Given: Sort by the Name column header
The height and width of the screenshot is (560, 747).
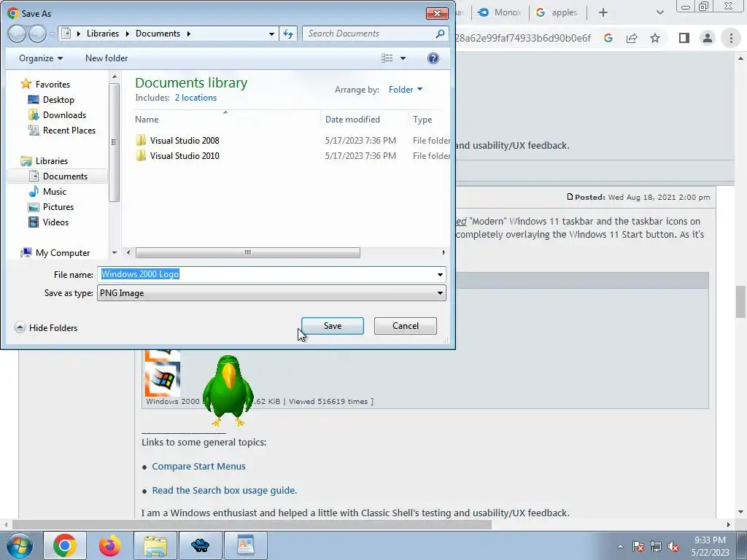Looking at the screenshot, I should click(x=147, y=120).
